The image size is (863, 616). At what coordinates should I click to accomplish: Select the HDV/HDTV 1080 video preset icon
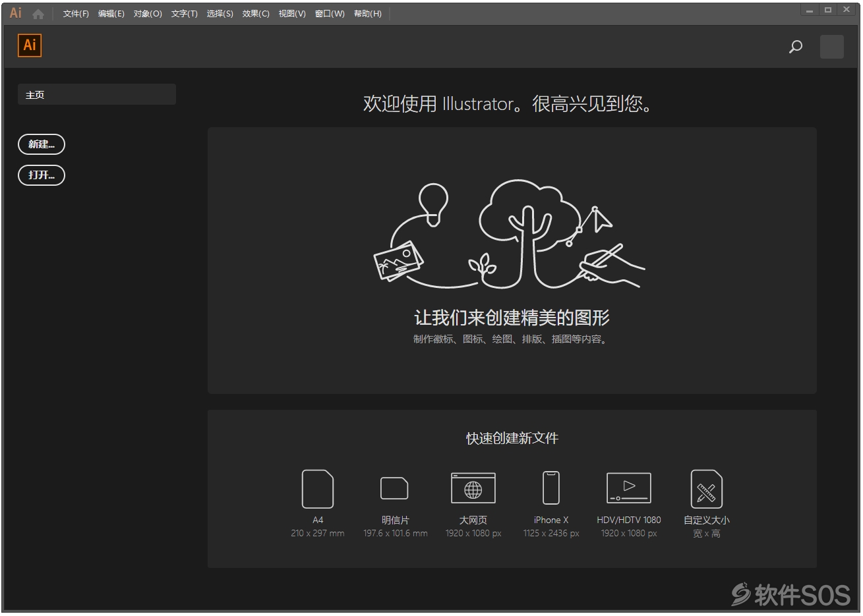point(629,488)
